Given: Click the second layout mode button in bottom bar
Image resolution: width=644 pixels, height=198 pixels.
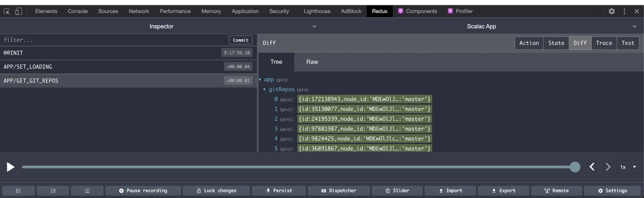Looking at the screenshot, I should click(x=53, y=190).
